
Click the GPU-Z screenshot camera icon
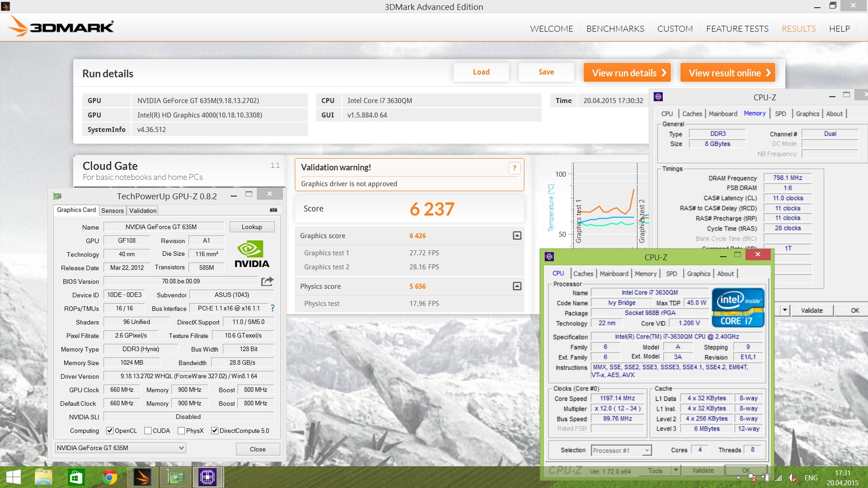273,210
